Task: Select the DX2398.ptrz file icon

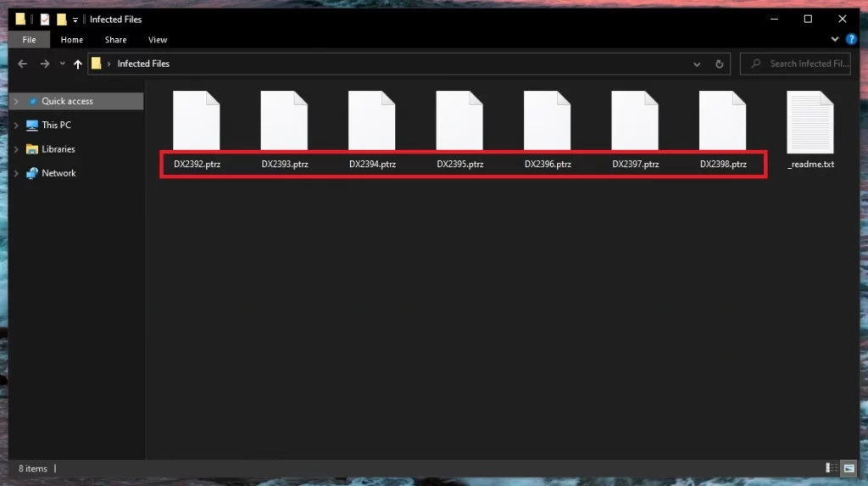Action: tap(722, 120)
